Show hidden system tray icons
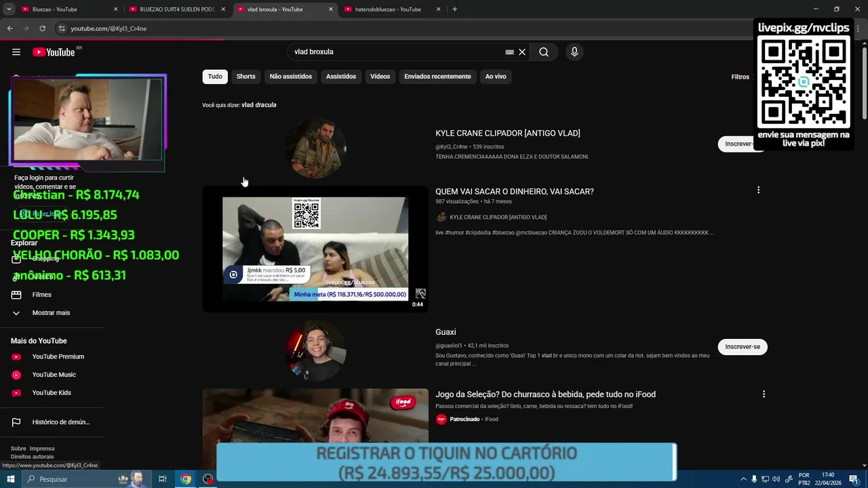Viewport: 868px width, 488px height. click(743, 479)
